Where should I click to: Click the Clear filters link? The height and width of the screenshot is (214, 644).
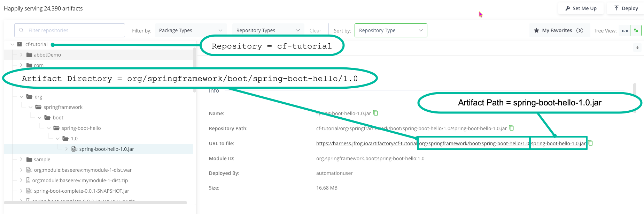tap(315, 31)
